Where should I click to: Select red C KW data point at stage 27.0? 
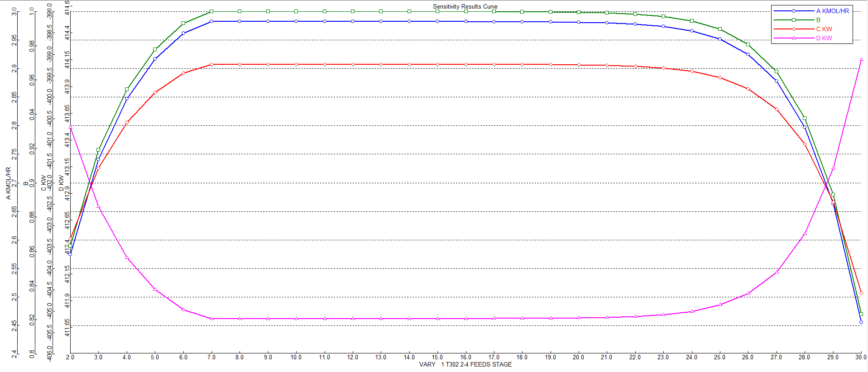pyautogui.click(x=777, y=109)
